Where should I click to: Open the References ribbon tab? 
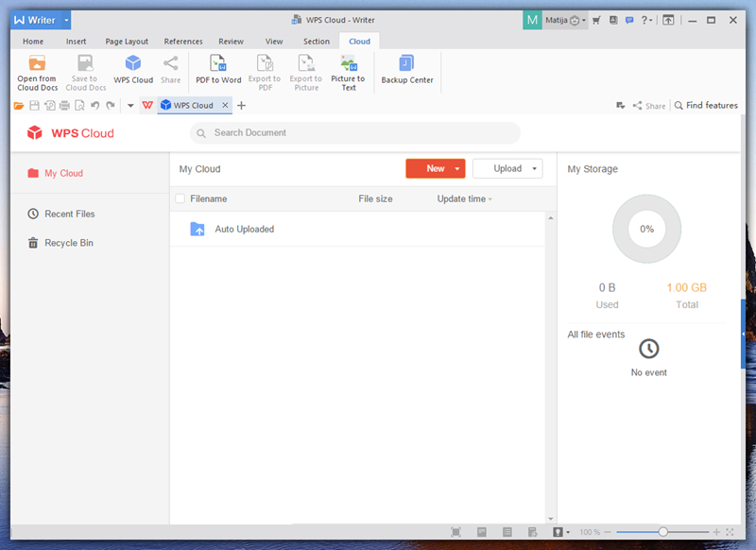coord(183,42)
